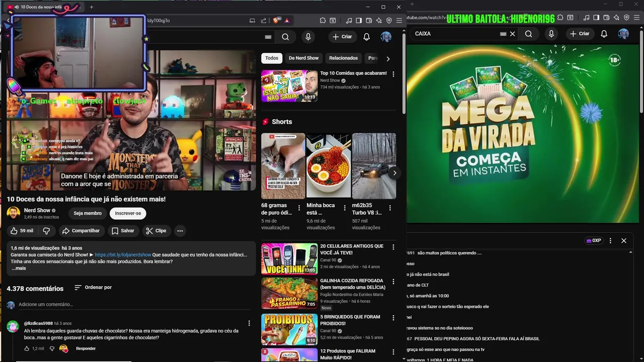The height and width of the screenshot is (362, 644).
Task: Open Brave Rewards triangle icon in left window
Action: pos(287,21)
